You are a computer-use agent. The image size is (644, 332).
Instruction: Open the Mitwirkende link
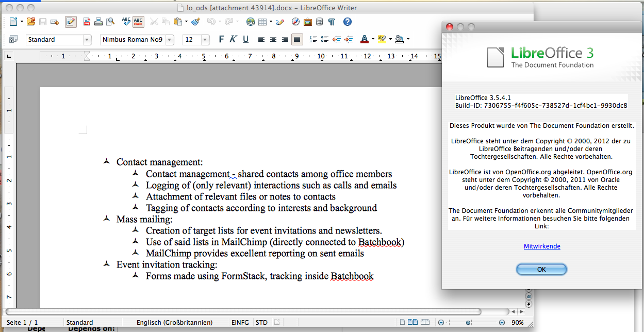pyautogui.click(x=542, y=246)
